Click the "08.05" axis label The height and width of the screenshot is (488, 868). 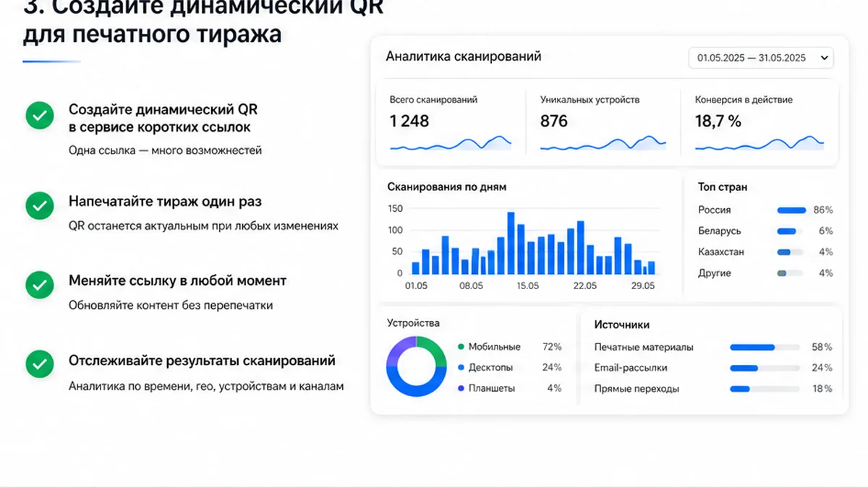(471, 286)
